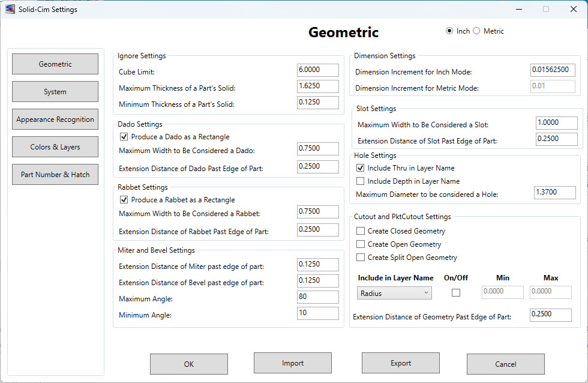Click the "Geometric" page heading
588x383 pixels.
coord(343,32)
